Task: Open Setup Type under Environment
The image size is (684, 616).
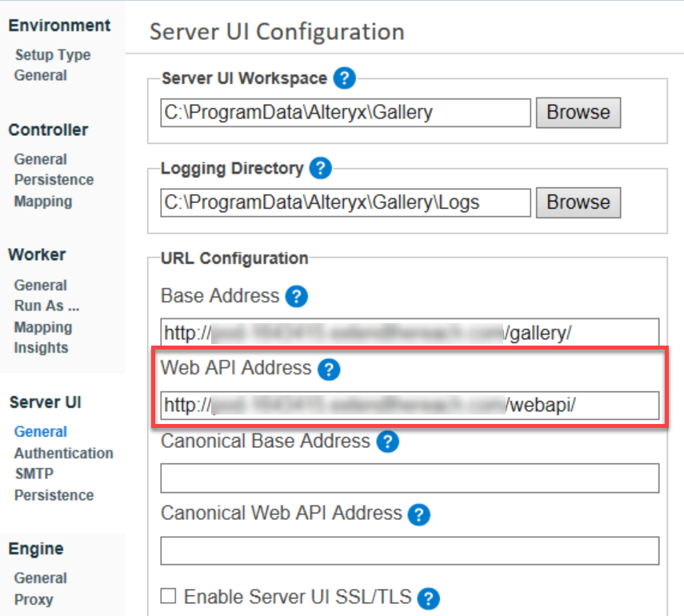Action: click(x=52, y=54)
